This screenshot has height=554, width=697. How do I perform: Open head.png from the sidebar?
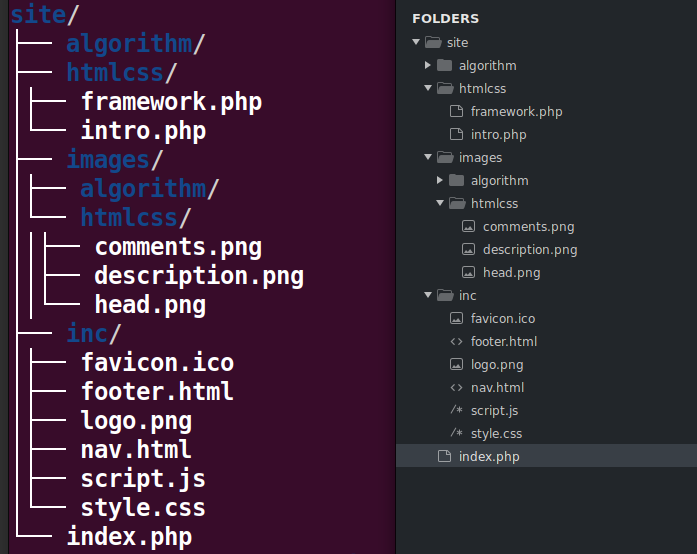[511, 273]
